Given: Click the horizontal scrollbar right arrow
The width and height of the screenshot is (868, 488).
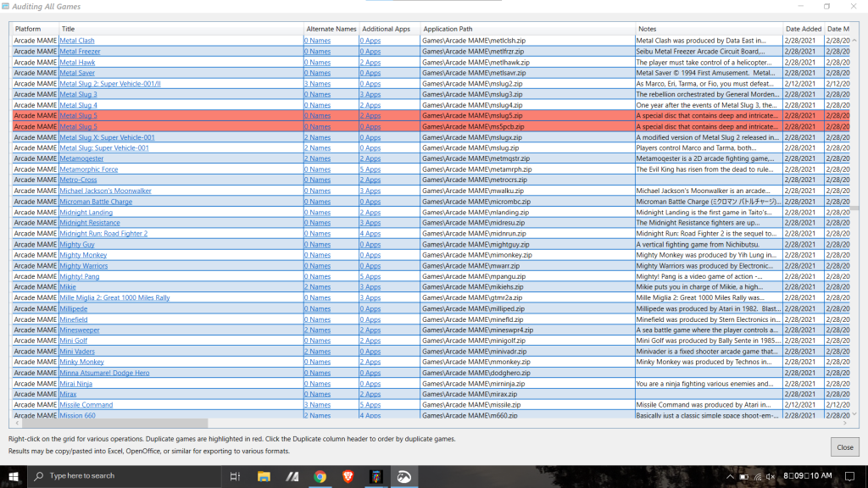Looking at the screenshot, I should [x=845, y=424].
